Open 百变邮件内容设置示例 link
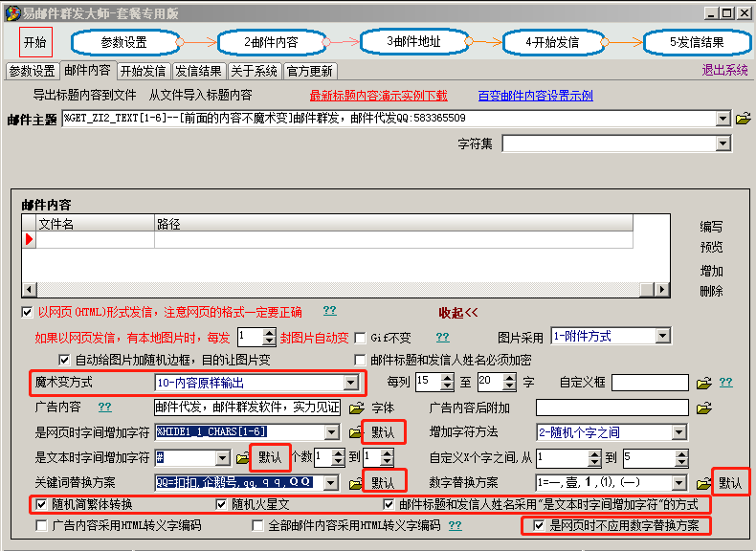Viewport: 756px width, 551px height. (x=535, y=96)
